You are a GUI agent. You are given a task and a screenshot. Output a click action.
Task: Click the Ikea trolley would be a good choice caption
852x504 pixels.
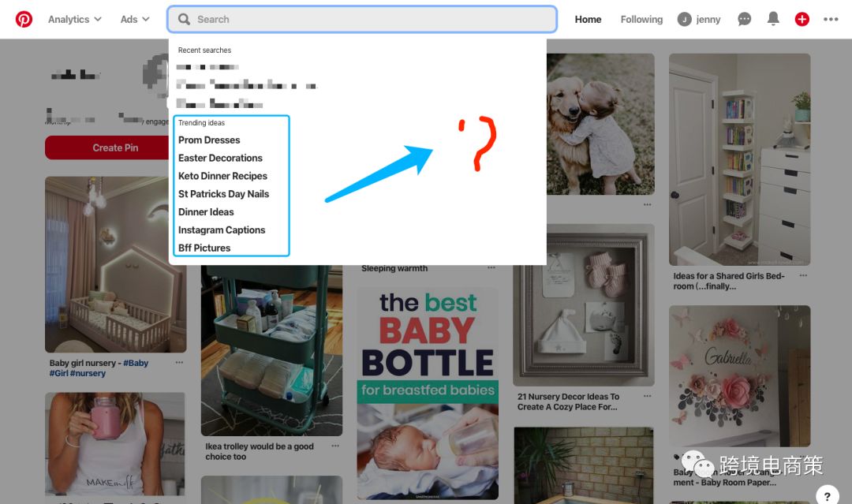pos(260,451)
